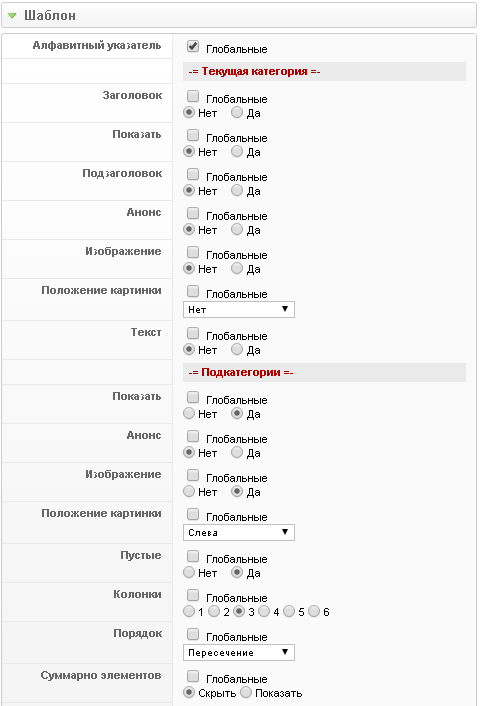The height and width of the screenshot is (706, 484).
Task: Tick Глобальные checkbox for Порядок
Action: [x=193, y=634]
